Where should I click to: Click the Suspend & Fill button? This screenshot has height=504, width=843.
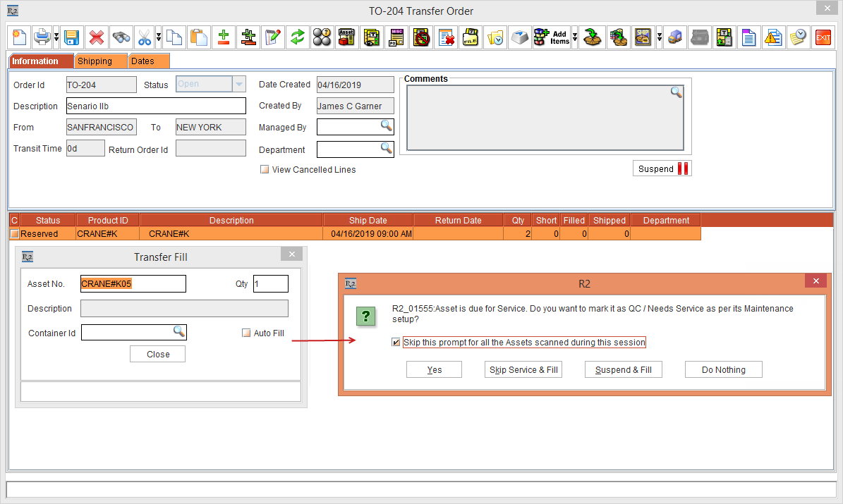[x=623, y=369]
